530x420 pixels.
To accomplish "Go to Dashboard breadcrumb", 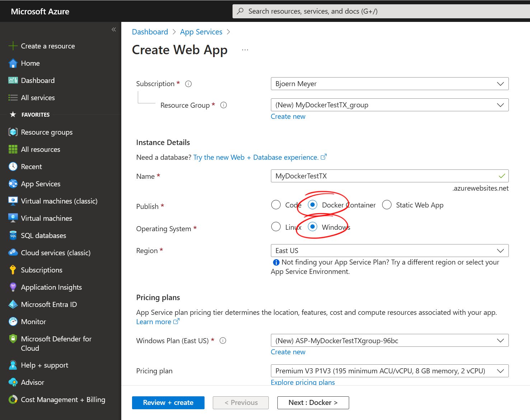I will (x=150, y=32).
